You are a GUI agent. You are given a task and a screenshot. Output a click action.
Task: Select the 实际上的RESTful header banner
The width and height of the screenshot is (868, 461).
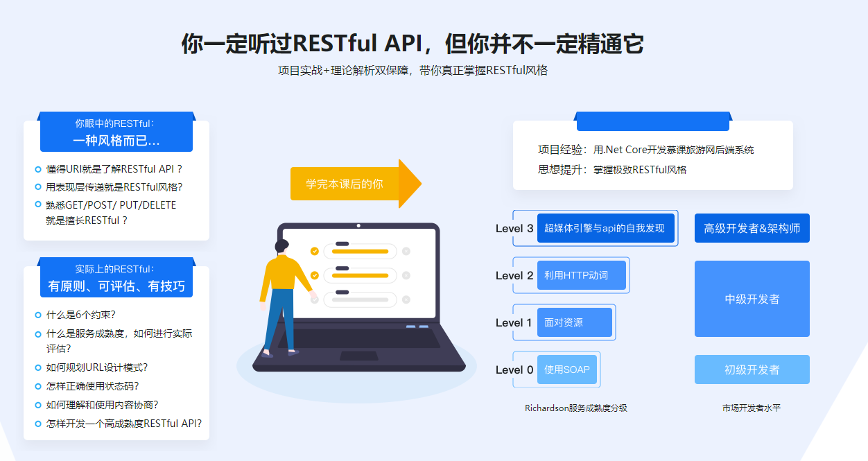[116, 277]
